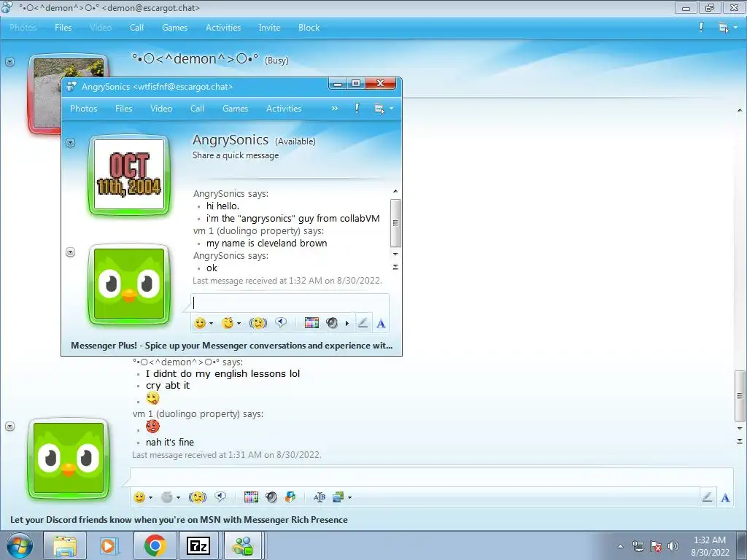This screenshot has width=747, height=560.
Task: Click Messenger Rich Presence ad link
Action: (179, 519)
